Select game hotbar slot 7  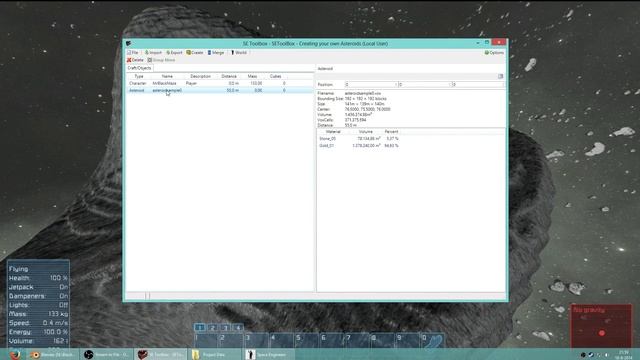358,341
